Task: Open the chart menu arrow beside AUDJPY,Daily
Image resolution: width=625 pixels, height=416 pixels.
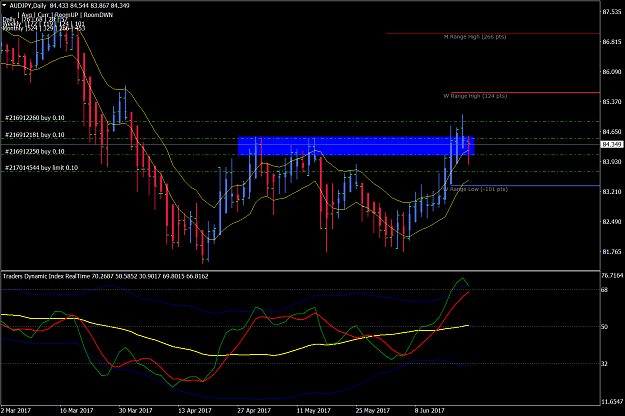Action: pyautogui.click(x=4, y=6)
